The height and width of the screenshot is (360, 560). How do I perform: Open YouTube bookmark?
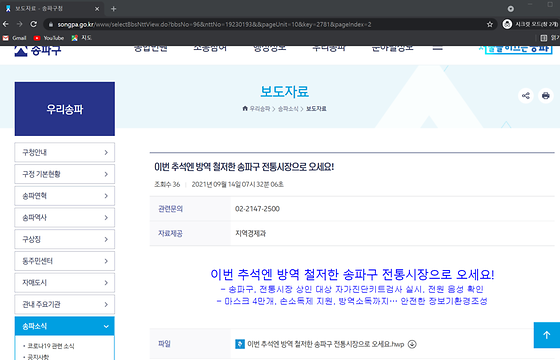pyautogui.click(x=49, y=38)
